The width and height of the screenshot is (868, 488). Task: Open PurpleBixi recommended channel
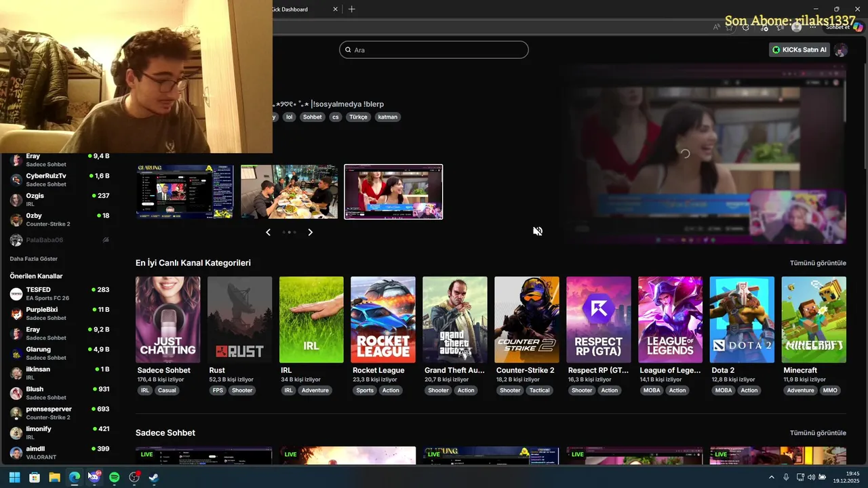pos(60,313)
